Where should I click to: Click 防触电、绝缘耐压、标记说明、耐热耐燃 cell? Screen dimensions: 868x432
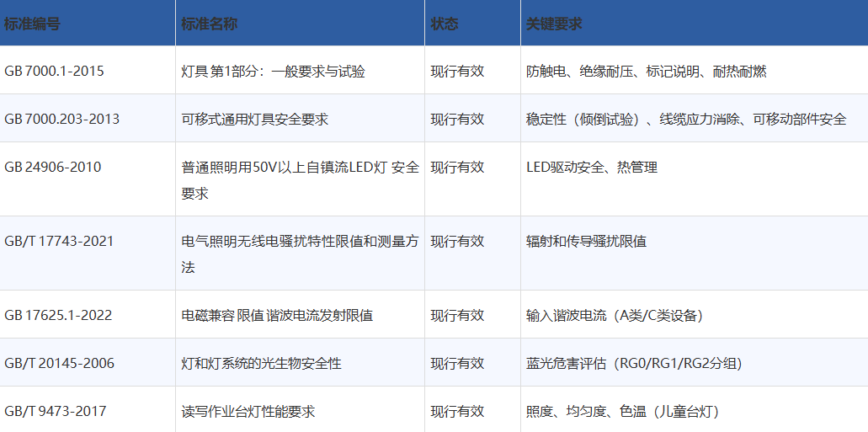(695, 71)
